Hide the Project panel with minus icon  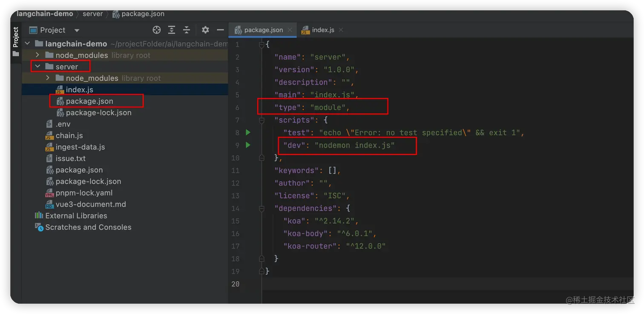[x=220, y=30]
